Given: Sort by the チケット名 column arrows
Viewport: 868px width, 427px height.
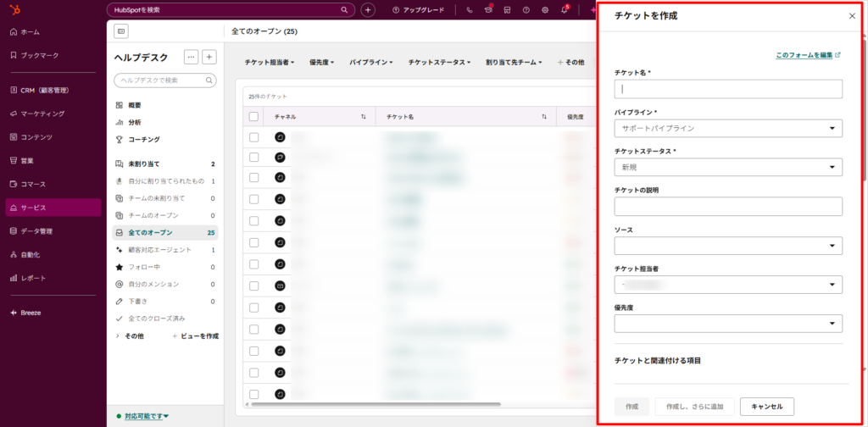Looking at the screenshot, I should click(x=544, y=117).
